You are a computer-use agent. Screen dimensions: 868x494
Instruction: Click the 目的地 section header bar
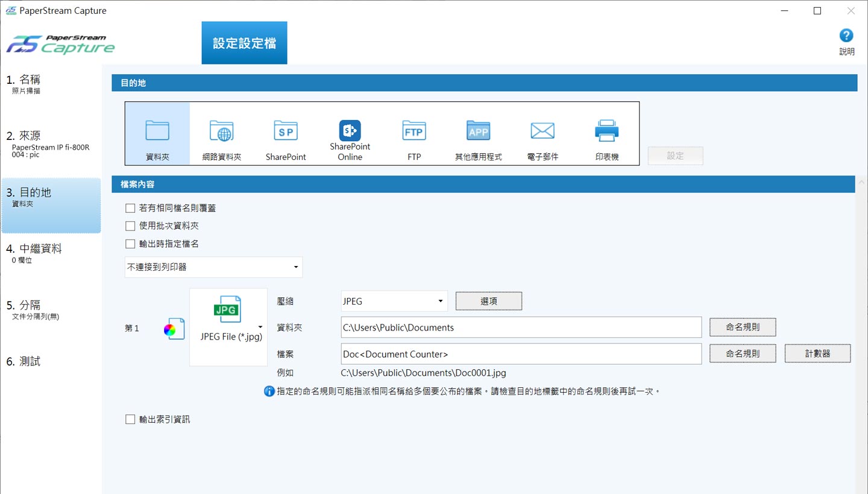[484, 83]
